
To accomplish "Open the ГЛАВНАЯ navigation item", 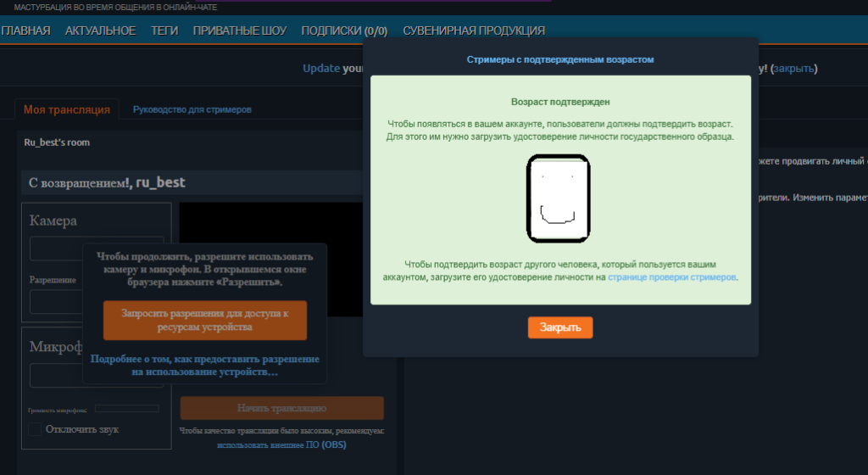I will 25,31.
